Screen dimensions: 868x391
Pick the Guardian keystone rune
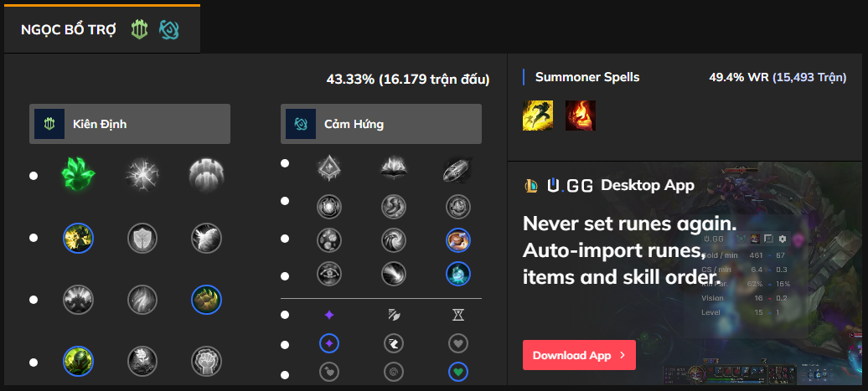click(205, 175)
